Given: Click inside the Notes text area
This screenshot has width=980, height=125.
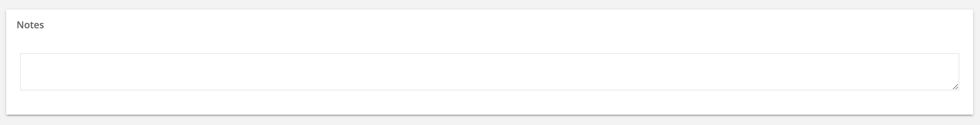Looking at the screenshot, I should [x=489, y=71].
